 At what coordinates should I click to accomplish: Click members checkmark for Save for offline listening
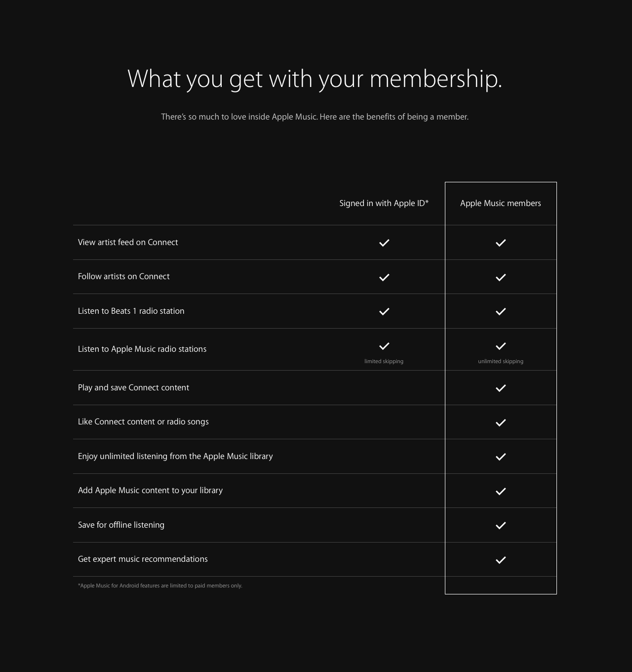(x=501, y=525)
